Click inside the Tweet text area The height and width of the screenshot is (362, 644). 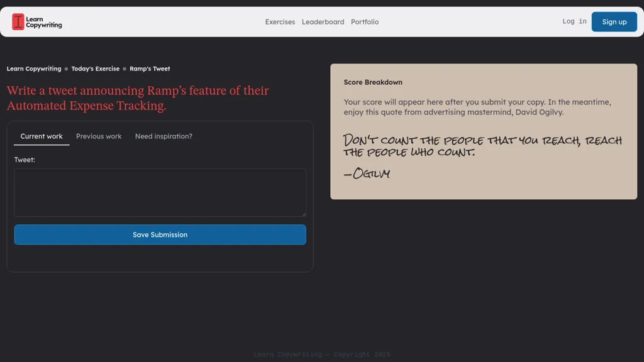pyautogui.click(x=160, y=192)
